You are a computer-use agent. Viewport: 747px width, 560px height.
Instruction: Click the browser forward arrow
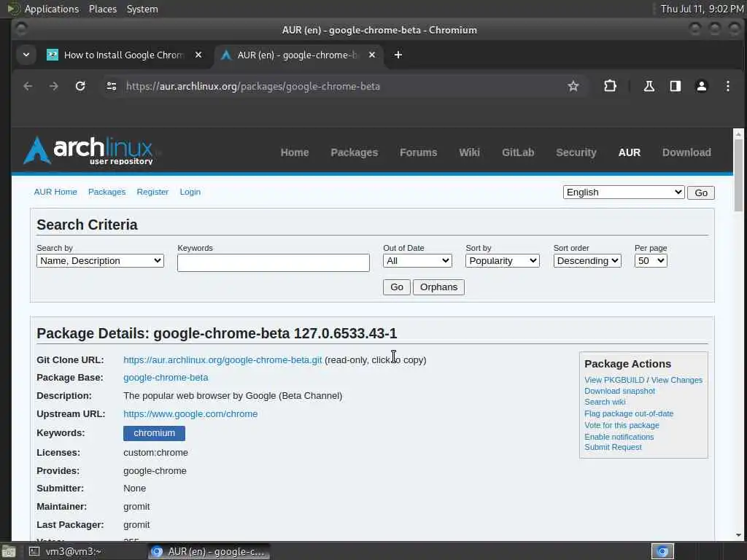54,86
